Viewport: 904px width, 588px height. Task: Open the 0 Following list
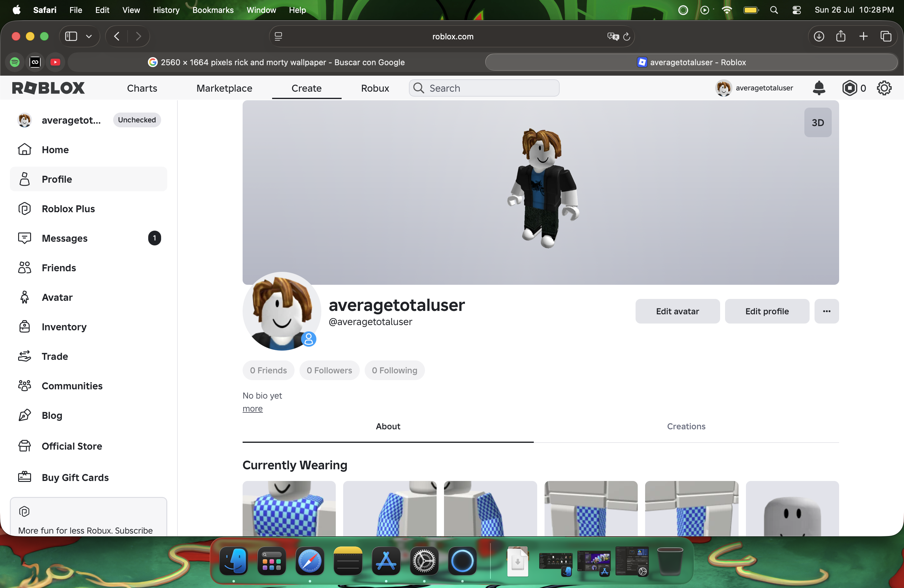pos(394,370)
